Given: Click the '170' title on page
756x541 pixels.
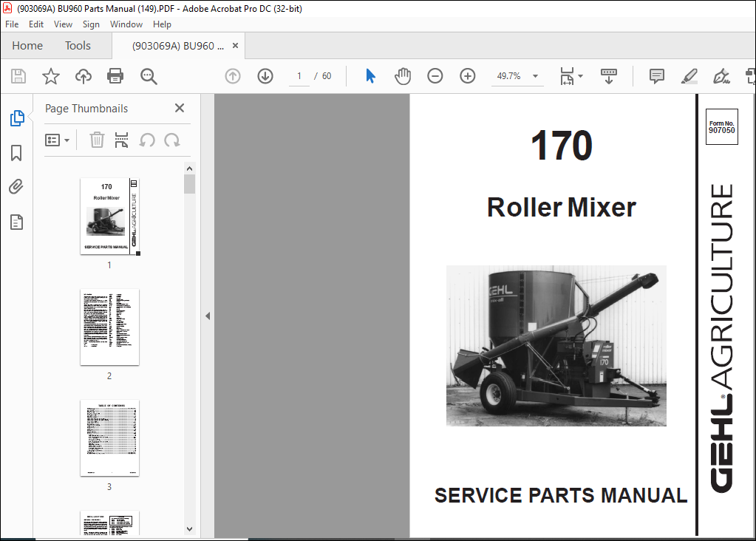Looking at the screenshot, I should 562,145.
